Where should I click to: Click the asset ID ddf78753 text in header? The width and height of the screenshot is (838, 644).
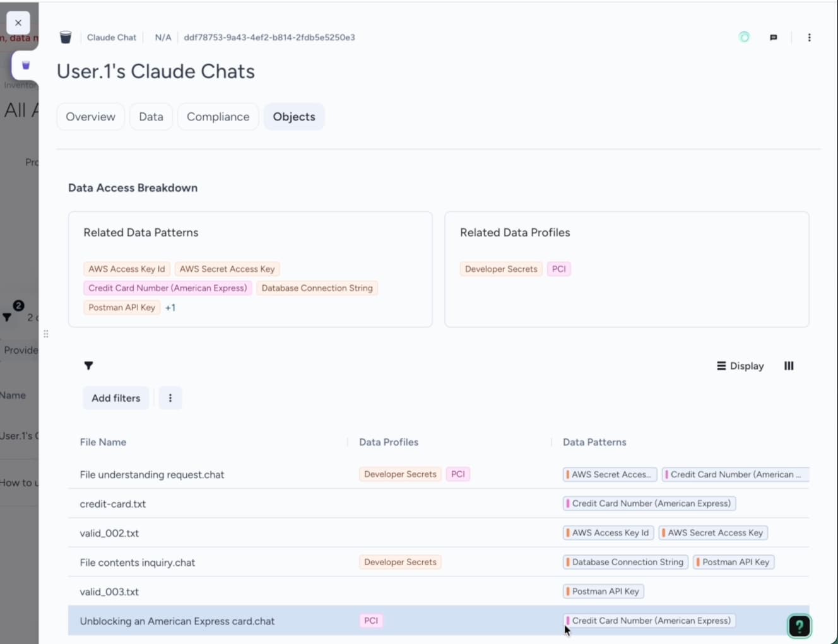click(269, 37)
